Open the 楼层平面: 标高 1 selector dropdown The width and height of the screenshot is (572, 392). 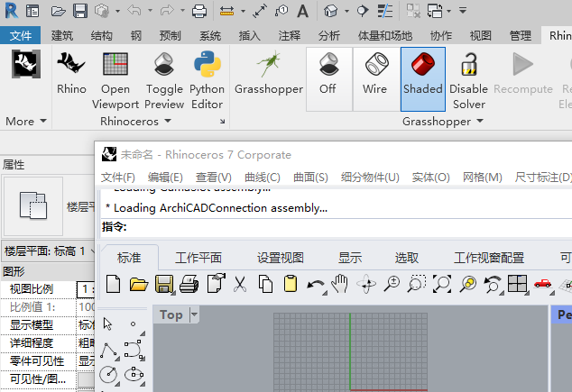(x=49, y=251)
